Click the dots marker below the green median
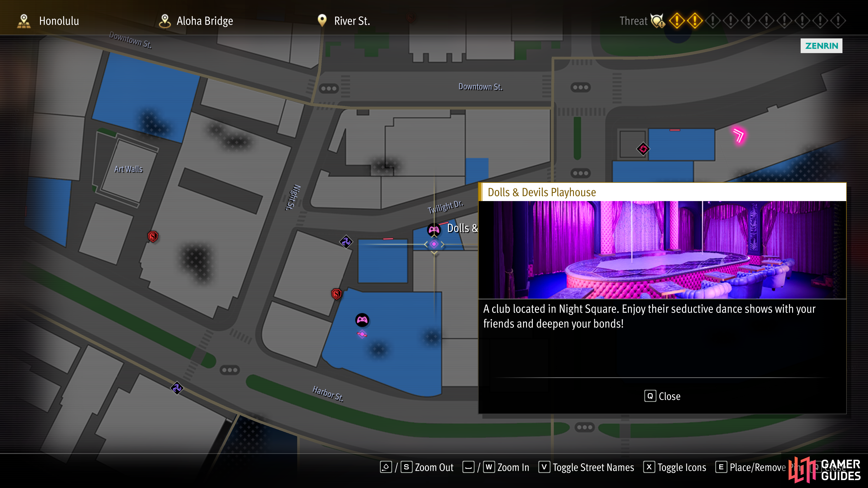The image size is (868, 488). (x=580, y=174)
